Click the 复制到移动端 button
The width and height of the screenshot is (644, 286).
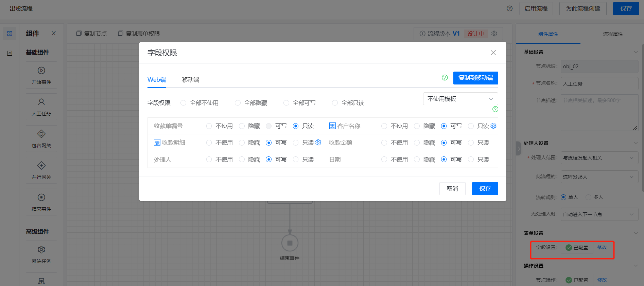point(475,78)
